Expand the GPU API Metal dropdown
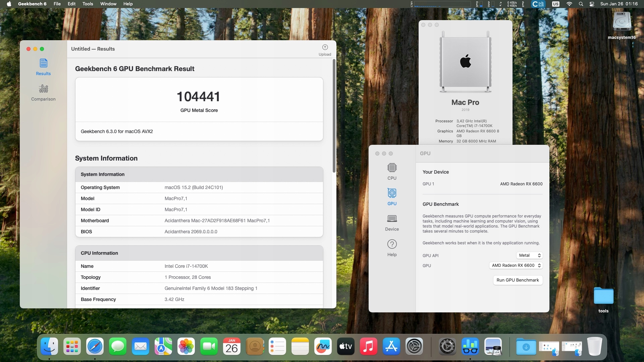 click(529, 255)
